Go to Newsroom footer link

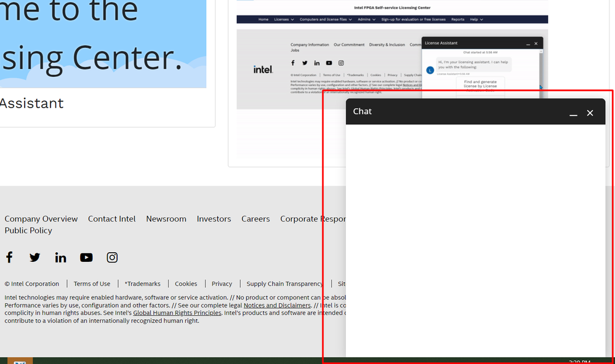pos(166,219)
